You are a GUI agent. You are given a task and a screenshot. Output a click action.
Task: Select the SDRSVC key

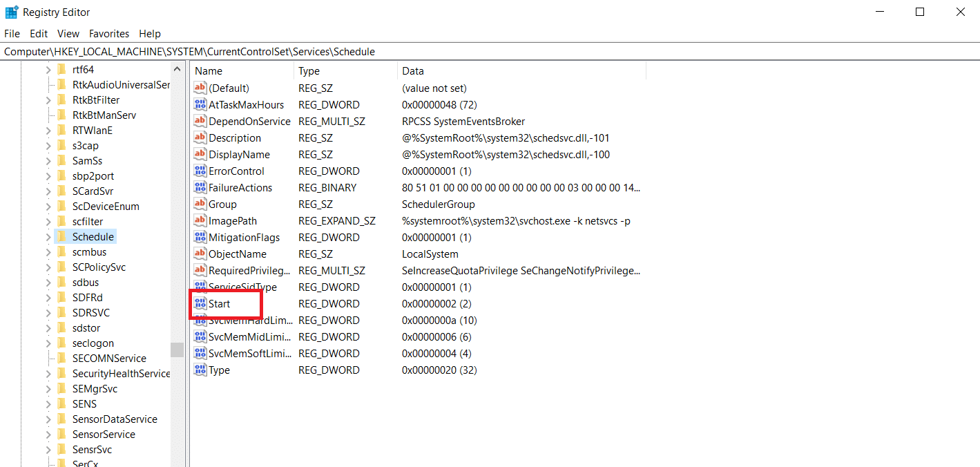tap(91, 313)
